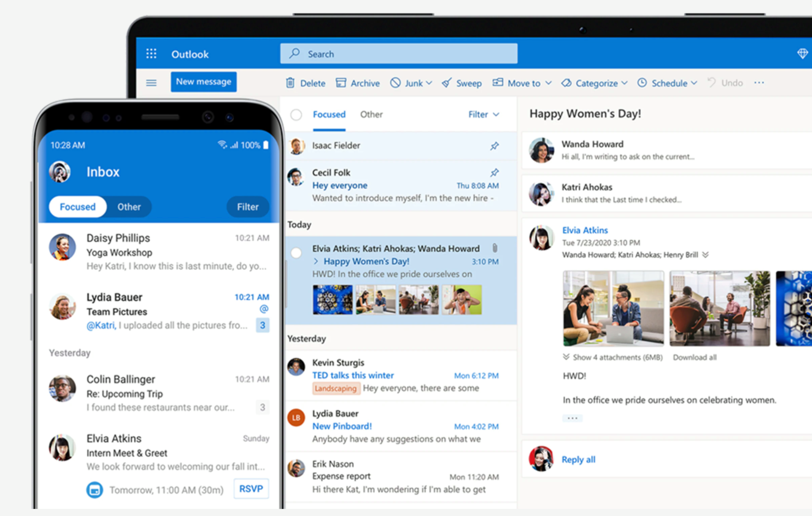This screenshot has height=516, width=812.
Task: Click the Landscaping category swatch
Action: tap(336, 388)
